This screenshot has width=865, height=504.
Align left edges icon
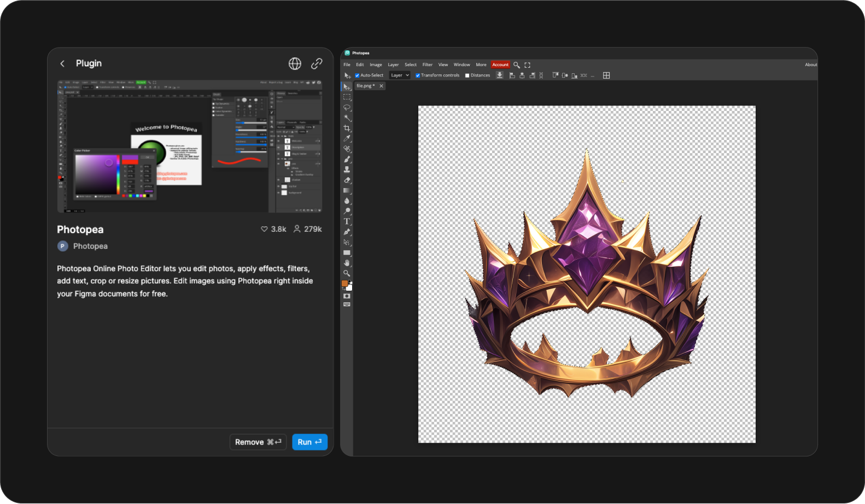[512, 75]
